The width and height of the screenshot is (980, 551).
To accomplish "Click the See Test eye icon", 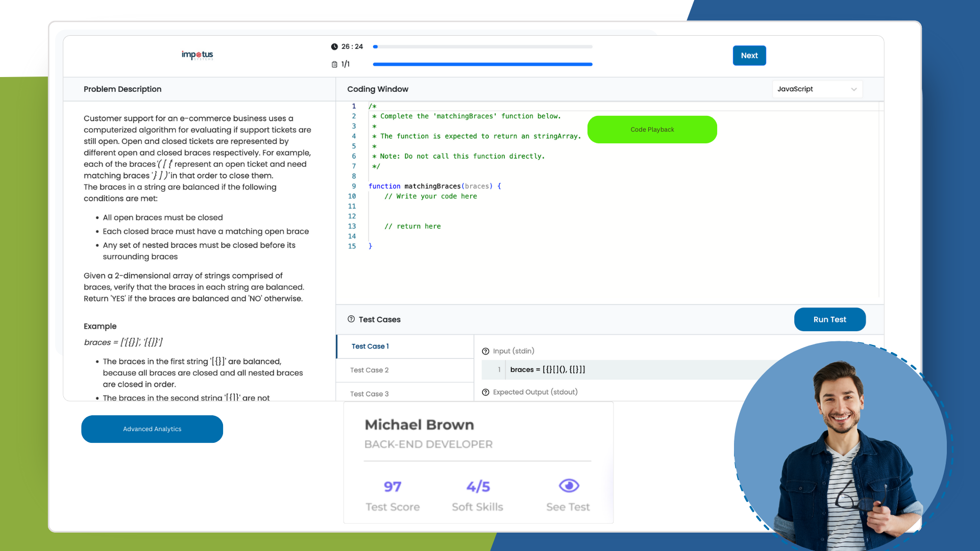I will coord(569,486).
